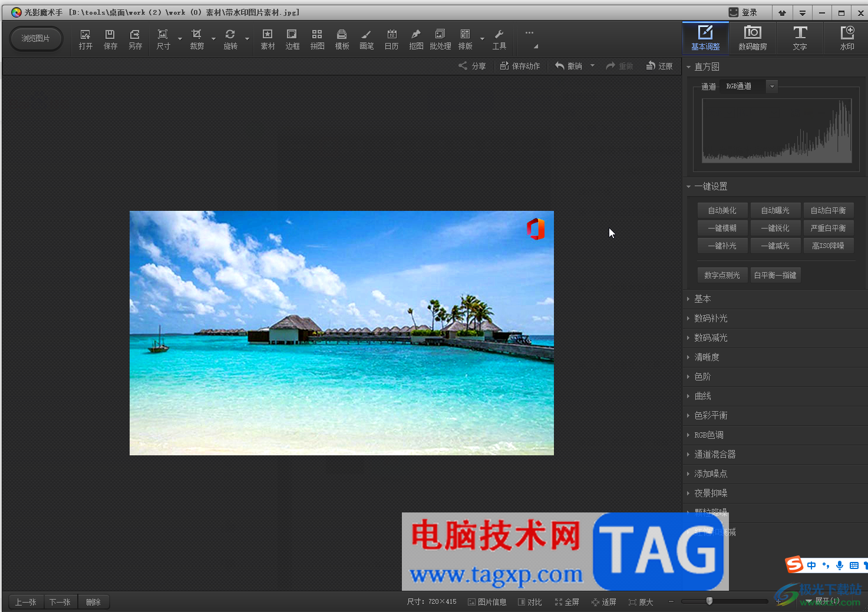Redo the edit with 重做
868x612 pixels.
tap(619, 66)
